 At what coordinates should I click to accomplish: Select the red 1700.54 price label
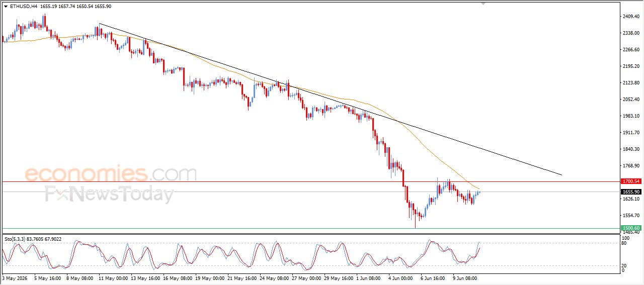coord(630,181)
